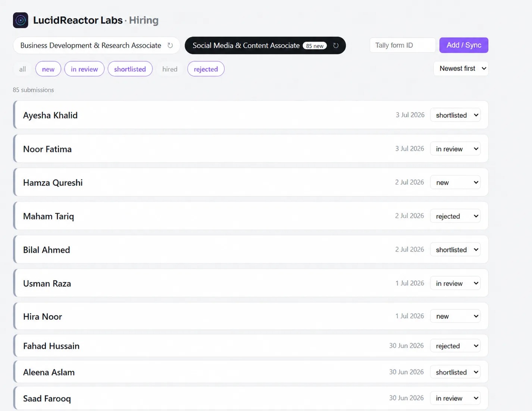The image size is (532, 411).
Task: Open Maham Tariq's submission
Action: pyautogui.click(x=251, y=216)
